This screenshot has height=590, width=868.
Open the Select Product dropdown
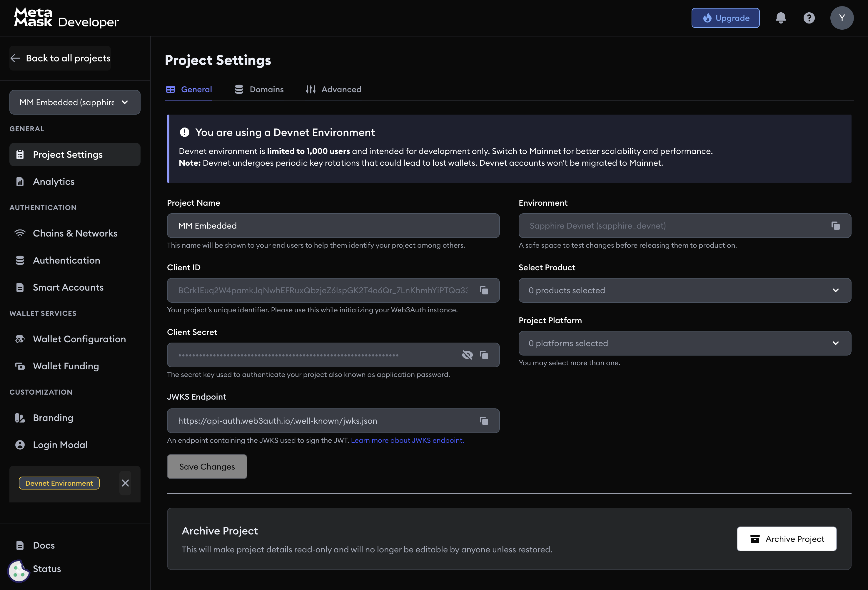click(685, 290)
